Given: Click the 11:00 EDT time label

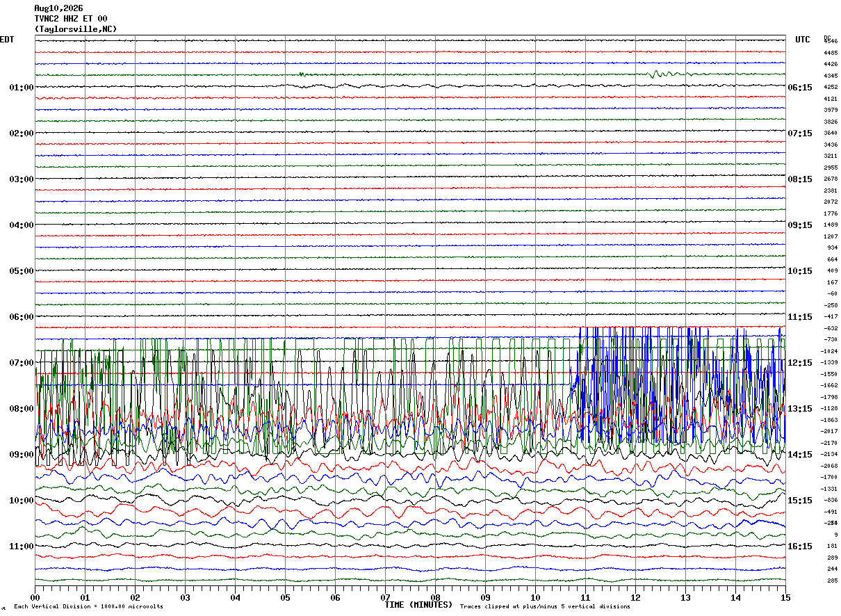Looking at the screenshot, I should pos(22,546).
